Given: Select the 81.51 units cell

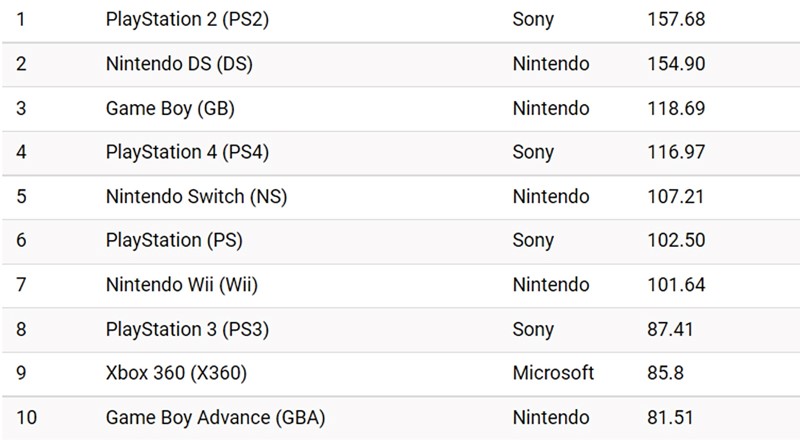Looking at the screenshot, I should pyautogui.click(x=670, y=417).
